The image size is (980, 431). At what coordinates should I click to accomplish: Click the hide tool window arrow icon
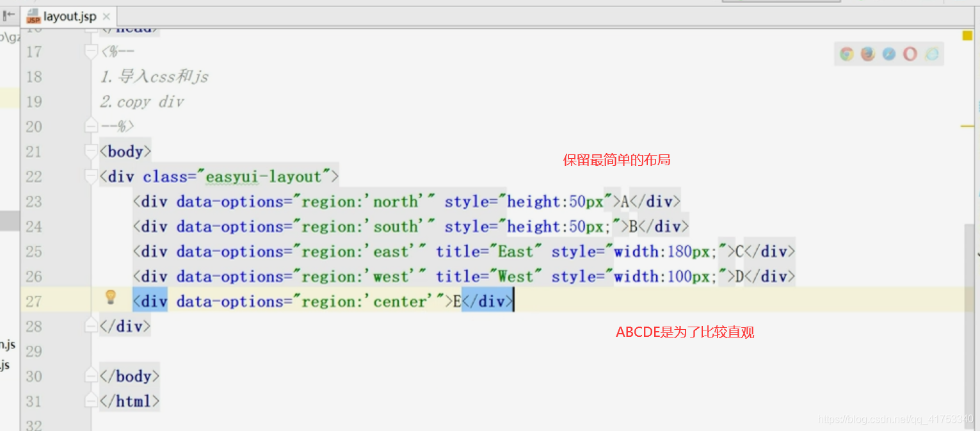tap(8, 15)
